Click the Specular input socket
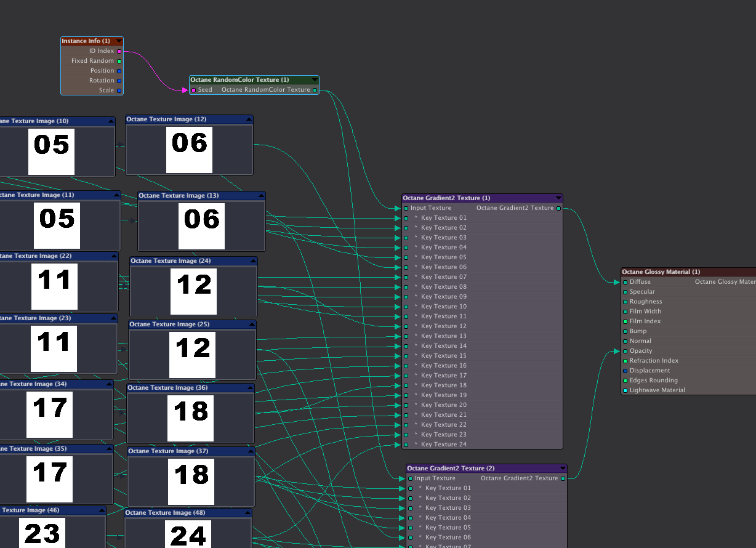This screenshot has height=548, width=756. coord(625,292)
